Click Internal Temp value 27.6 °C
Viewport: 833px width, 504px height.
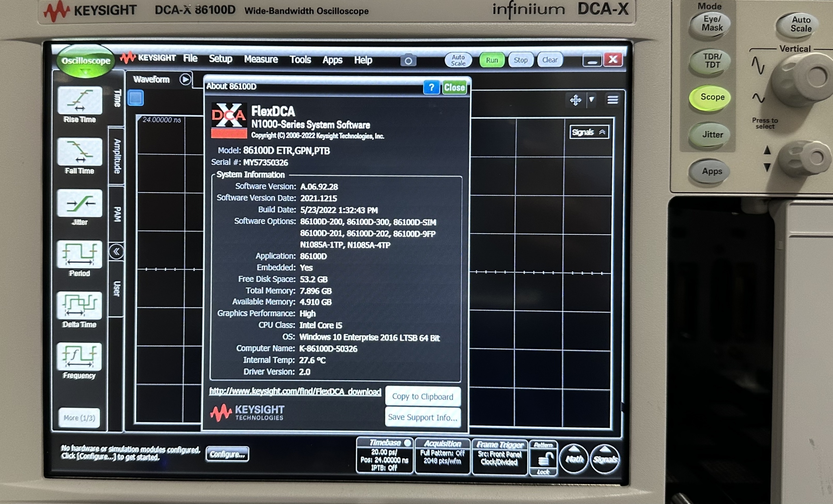tap(312, 360)
